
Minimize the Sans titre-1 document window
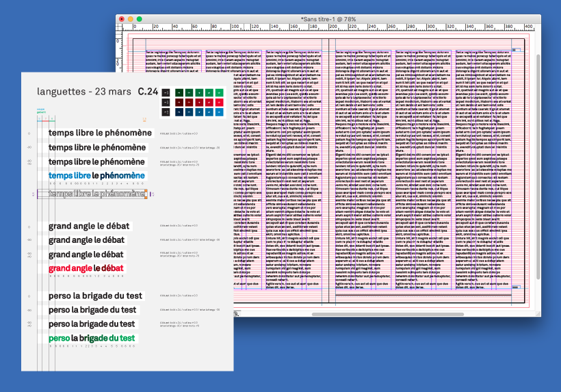coord(131,18)
